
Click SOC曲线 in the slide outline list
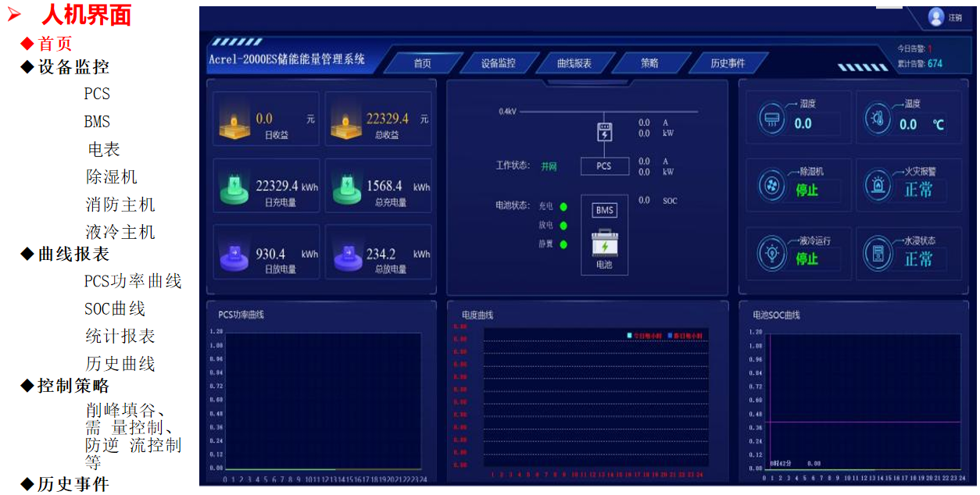(x=115, y=308)
